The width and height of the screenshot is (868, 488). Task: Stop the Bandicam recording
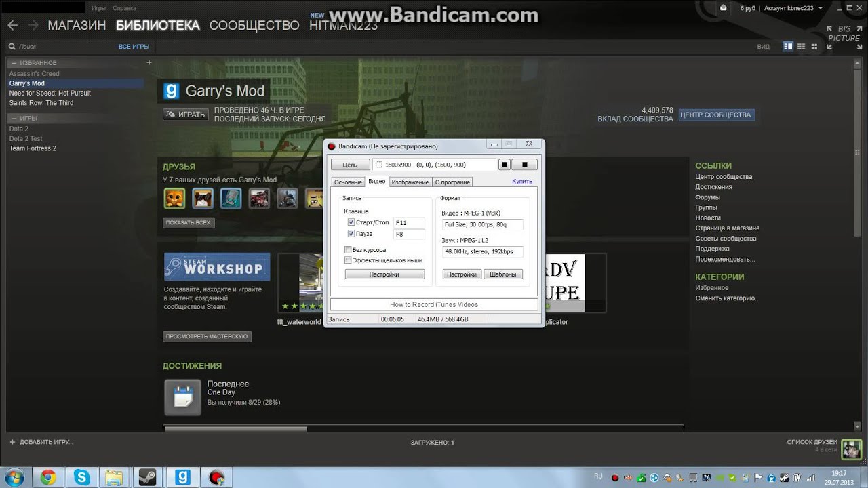tap(524, 165)
